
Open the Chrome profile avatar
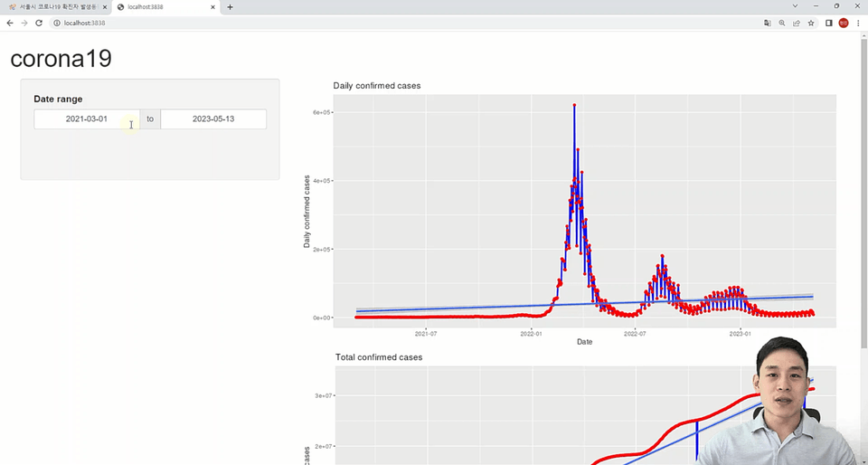tap(843, 23)
